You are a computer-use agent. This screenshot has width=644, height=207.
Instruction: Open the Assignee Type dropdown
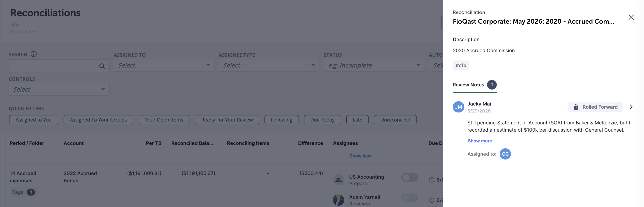[x=269, y=65]
